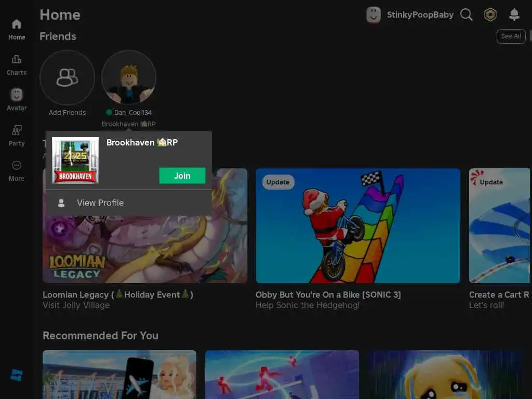Open recommended game with red stick figures

[x=282, y=375]
